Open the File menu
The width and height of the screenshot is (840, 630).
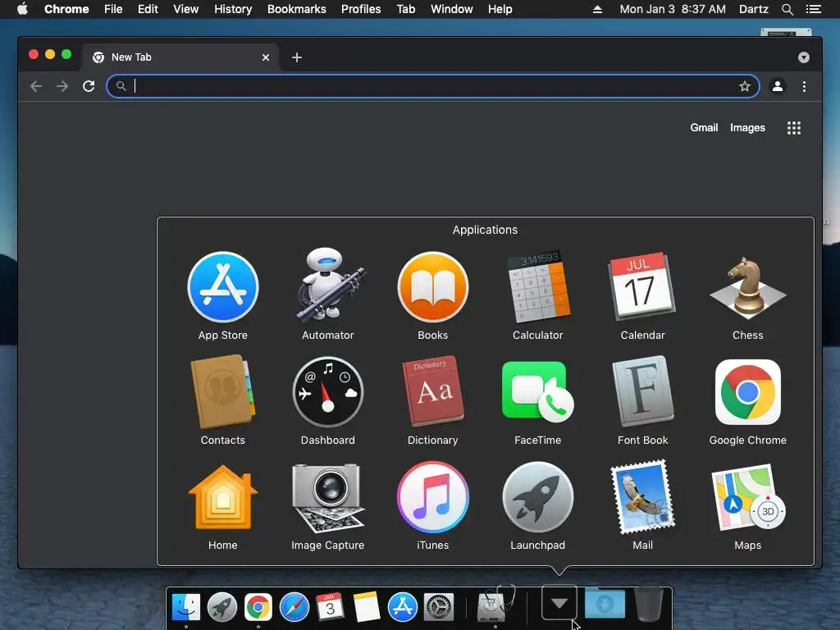(x=113, y=9)
